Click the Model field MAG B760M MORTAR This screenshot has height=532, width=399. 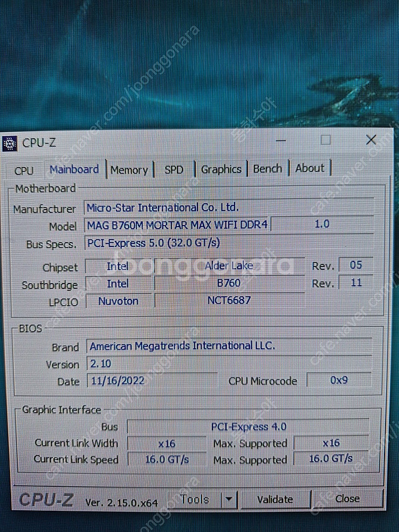click(x=177, y=225)
